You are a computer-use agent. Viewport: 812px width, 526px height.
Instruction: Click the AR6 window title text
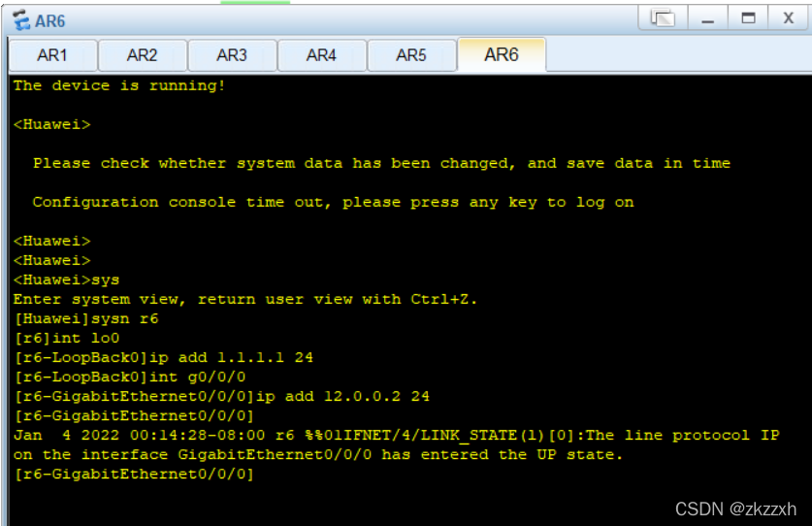50,21
